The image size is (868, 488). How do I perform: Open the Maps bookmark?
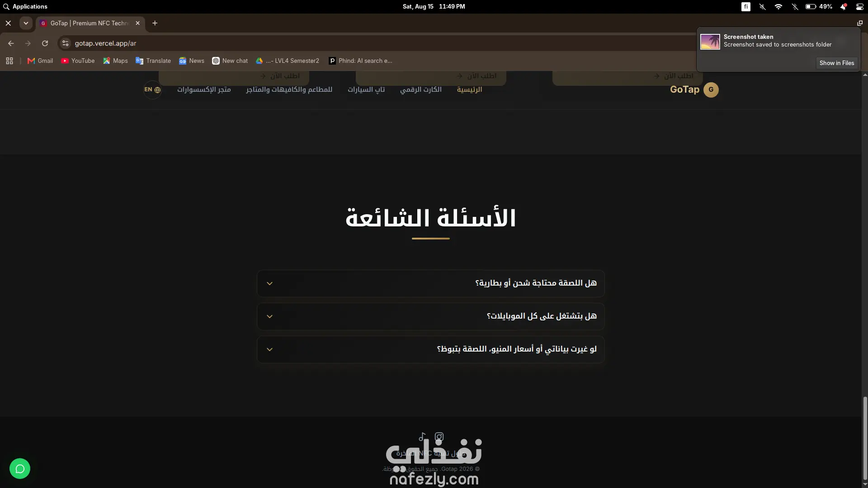click(x=115, y=61)
